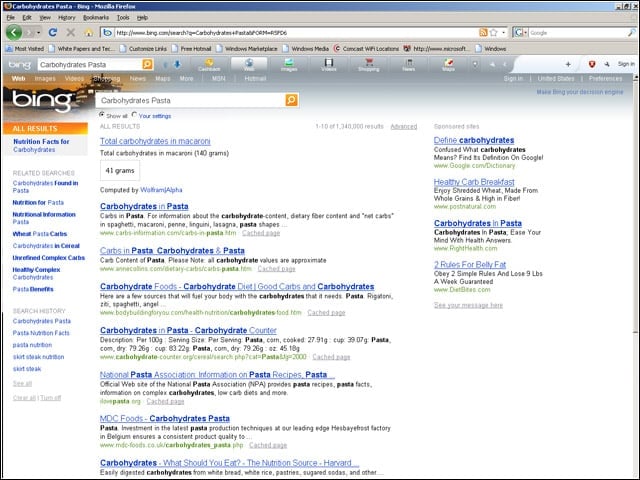Go to the Home page icon
Screen dimensions: 640x480
(x=89, y=32)
